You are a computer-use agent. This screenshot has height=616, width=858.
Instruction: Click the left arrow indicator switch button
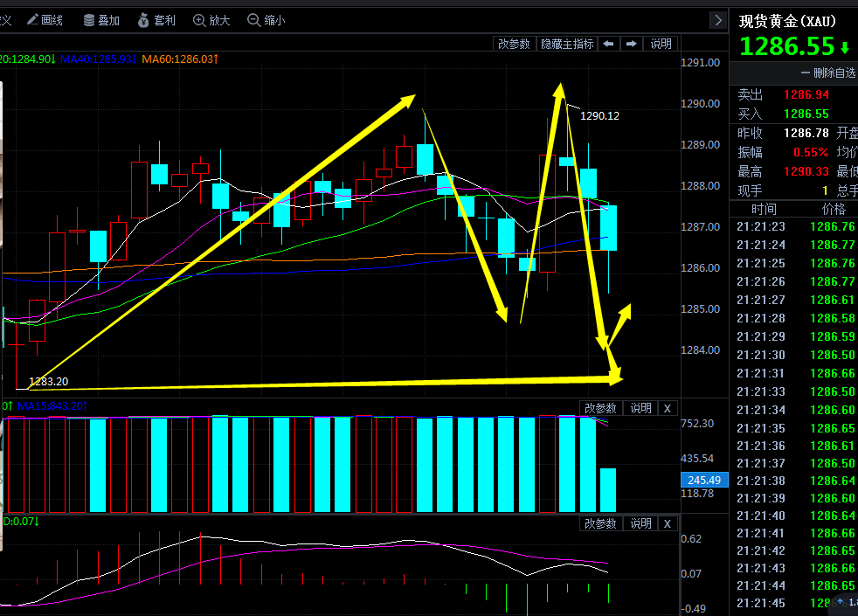609,44
